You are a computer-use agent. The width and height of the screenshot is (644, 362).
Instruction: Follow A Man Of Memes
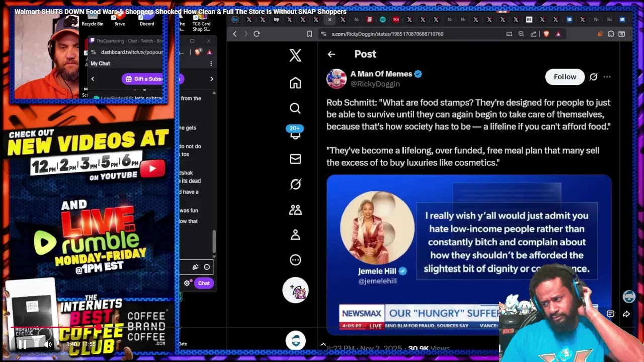pyautogui.click(x=565, y=77)
